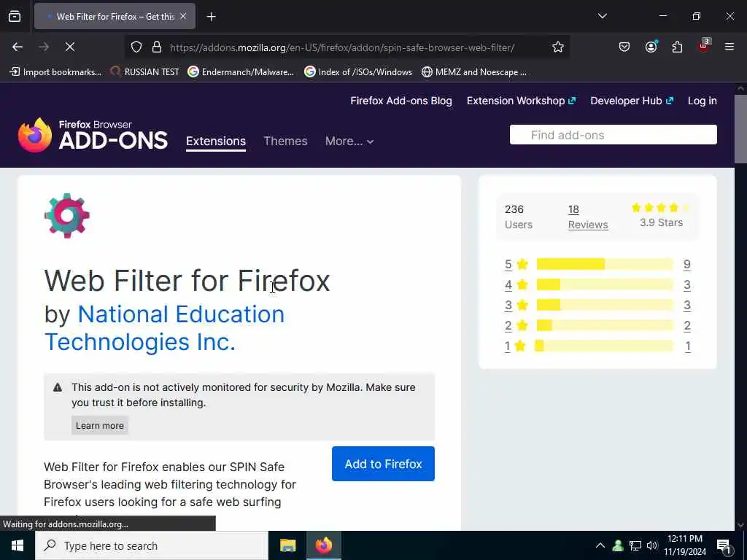Click the 1-star rating bar
Screen dimensions: 747x560
click(x=603, y=346)
